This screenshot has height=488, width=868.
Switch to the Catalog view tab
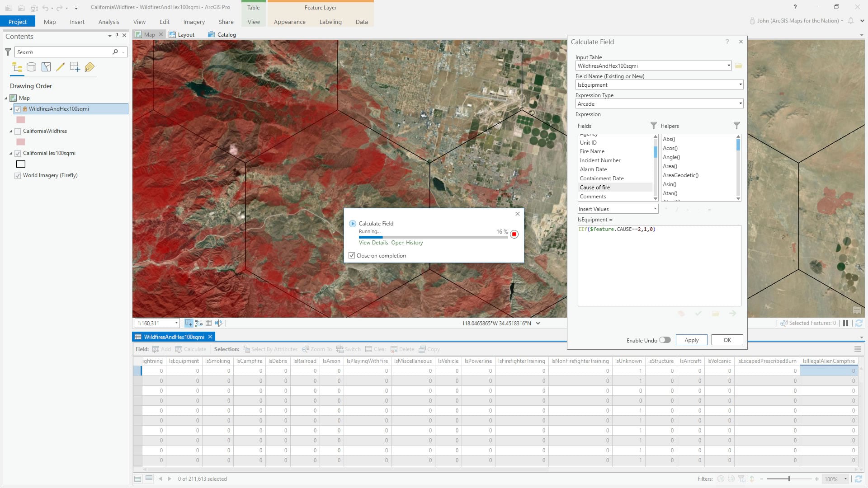point(222,34)
